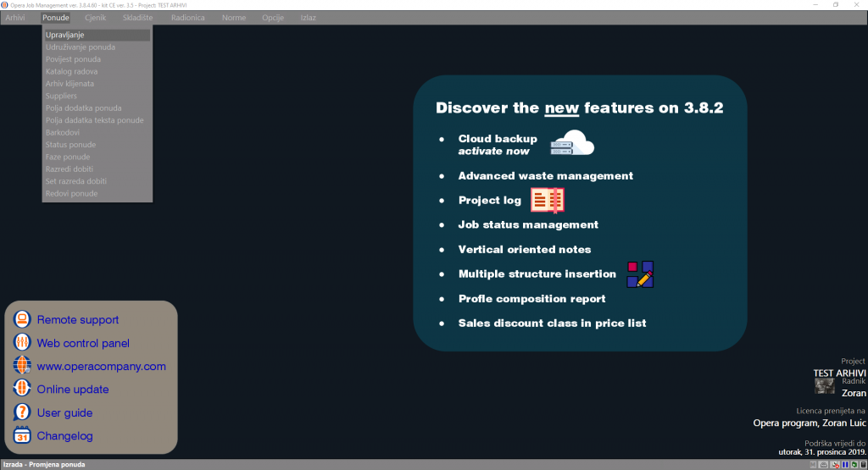Click the Web control panel sliders icon
The image size is (868, 470).
pyautogui.click(x=23, y=343)
